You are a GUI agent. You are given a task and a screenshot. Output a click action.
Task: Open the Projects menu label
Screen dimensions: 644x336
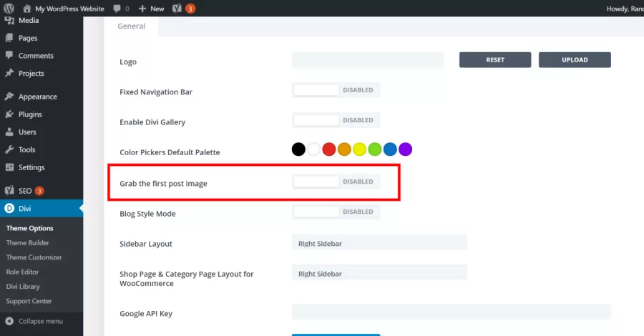point(31,74)
